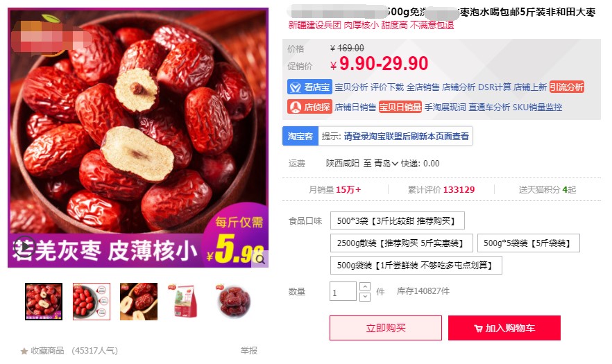Click the star icon next to 收藏商品
Image resolution: width=612 pixels, height=364 pixels.
point(24,351)
